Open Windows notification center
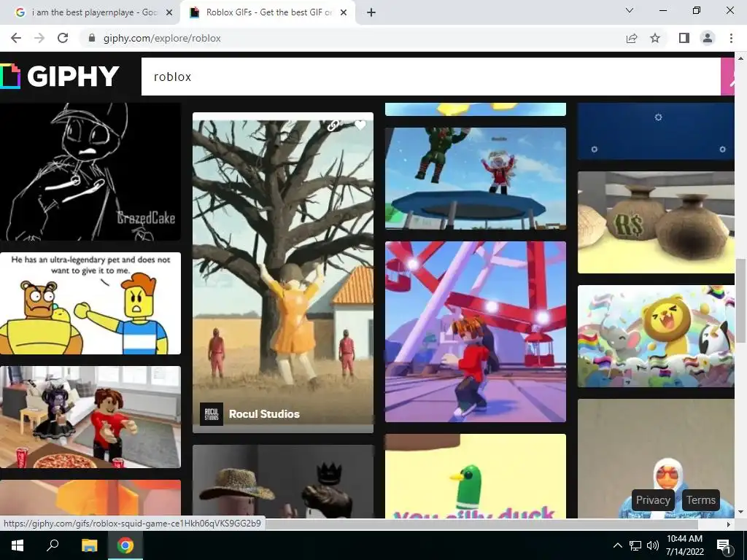 click(724, 545)
